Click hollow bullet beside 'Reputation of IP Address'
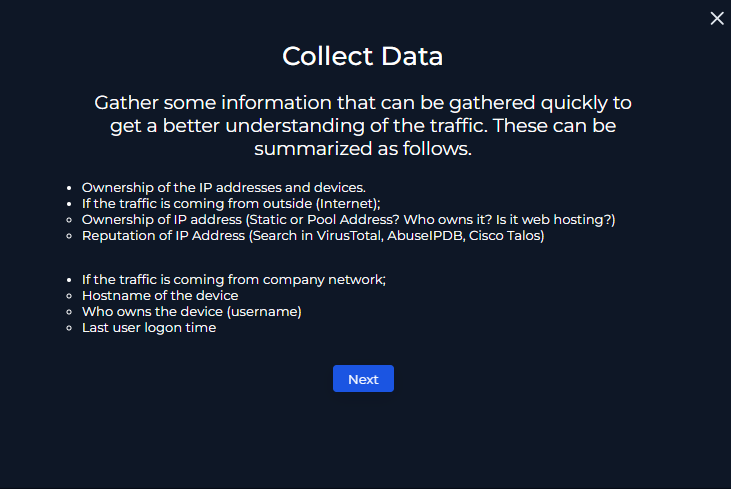Viewport: 731px width, 489px height. [69, 236]
